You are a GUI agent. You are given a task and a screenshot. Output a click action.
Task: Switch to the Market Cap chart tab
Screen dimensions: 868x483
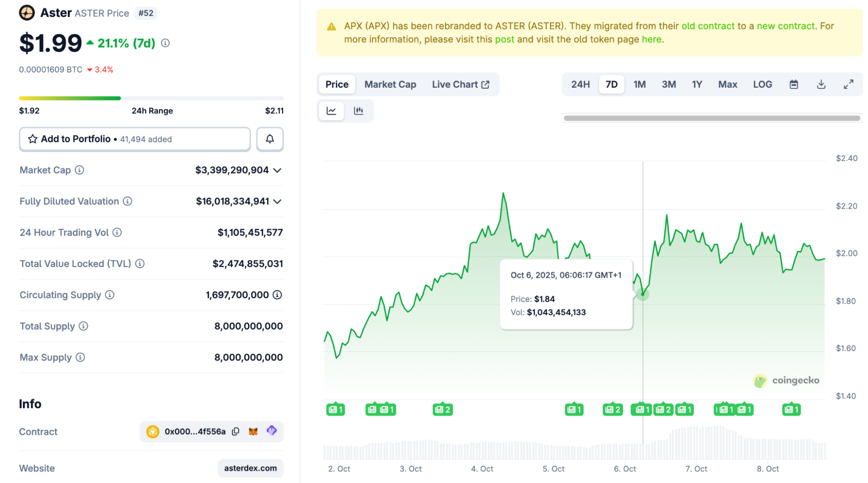389,84
